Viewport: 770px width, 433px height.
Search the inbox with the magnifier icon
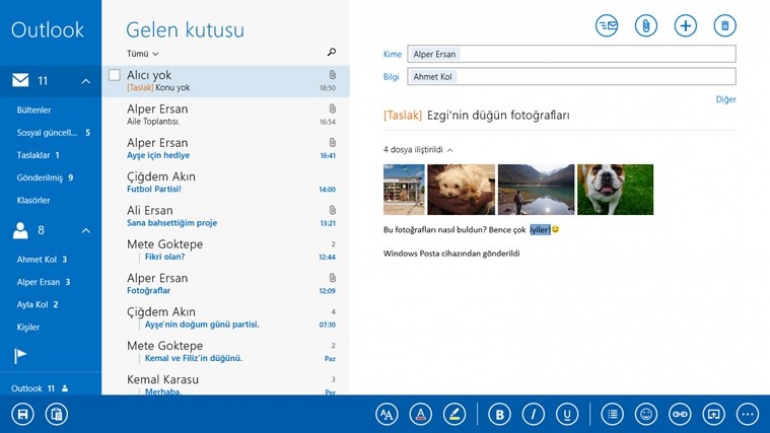(331, 52)
